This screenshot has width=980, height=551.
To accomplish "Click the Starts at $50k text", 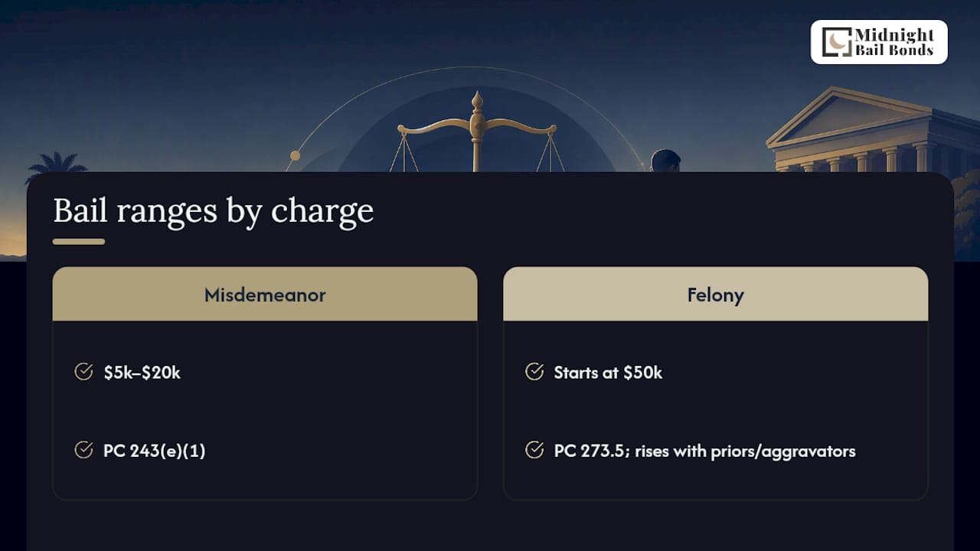I will click(x=608, y=373).
